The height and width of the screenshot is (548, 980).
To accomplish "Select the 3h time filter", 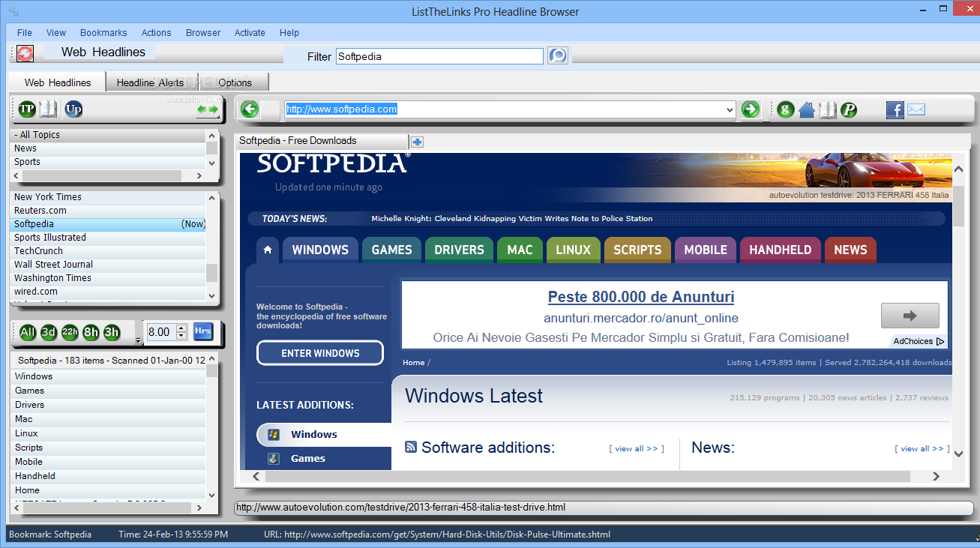I will 112,332.
